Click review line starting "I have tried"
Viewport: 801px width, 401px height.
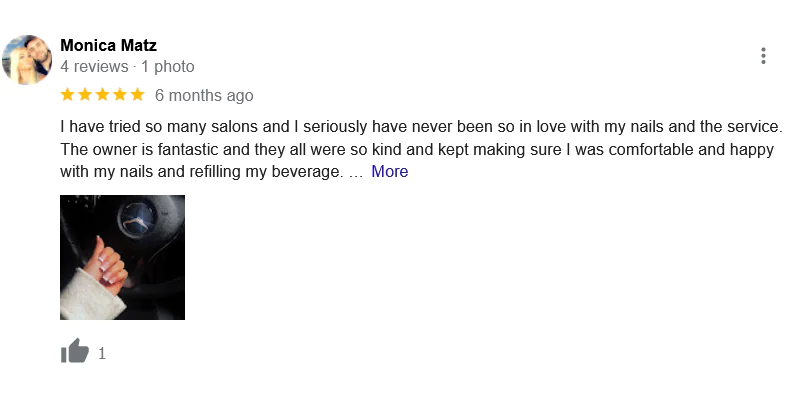tap(420, 128)
